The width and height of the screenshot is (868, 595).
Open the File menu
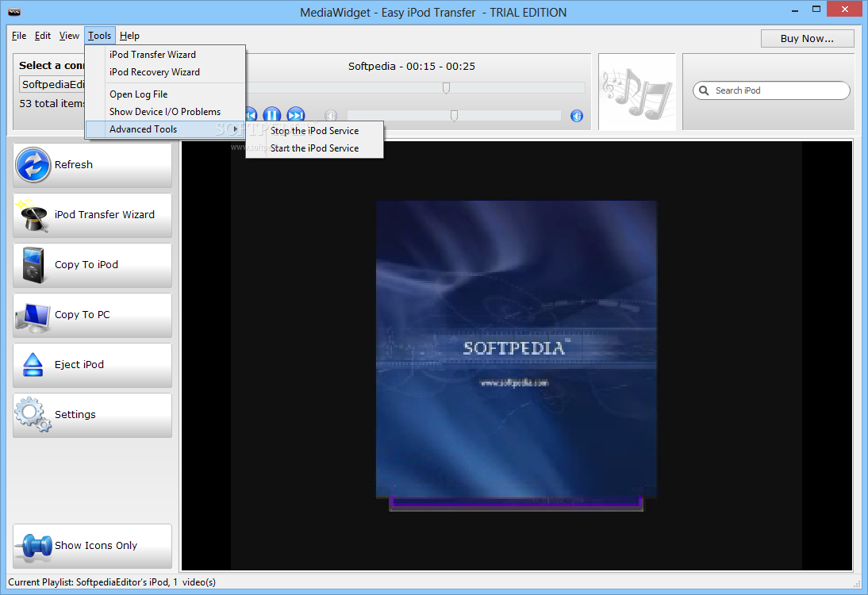tap(19, 36)
